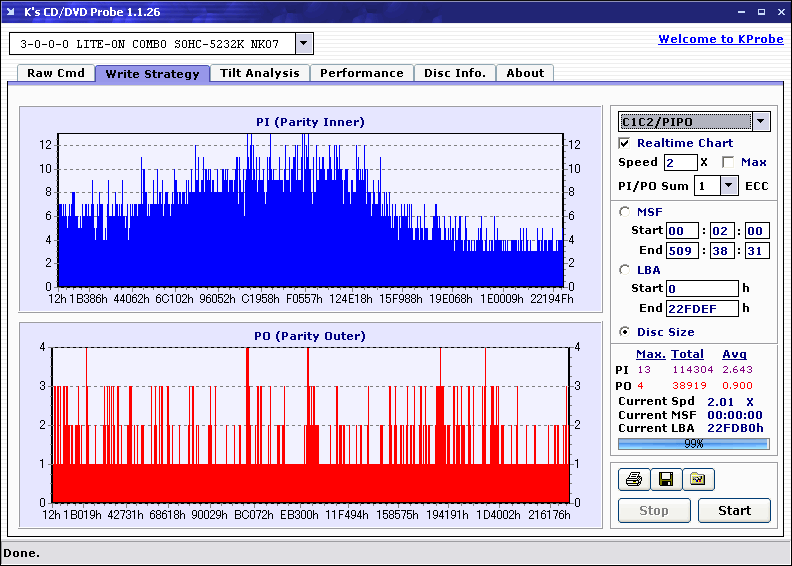The width and height of the screenshot is (792, 566).
Task: Click the save floppy disk icon
Action: pyautogui.click(x=665, y=480)
